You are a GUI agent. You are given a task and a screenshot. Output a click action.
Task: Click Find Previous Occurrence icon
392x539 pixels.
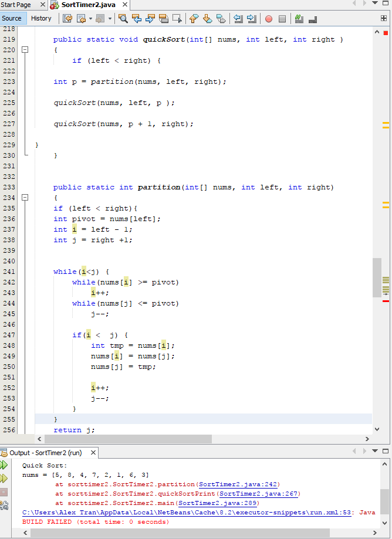(137, 19)
